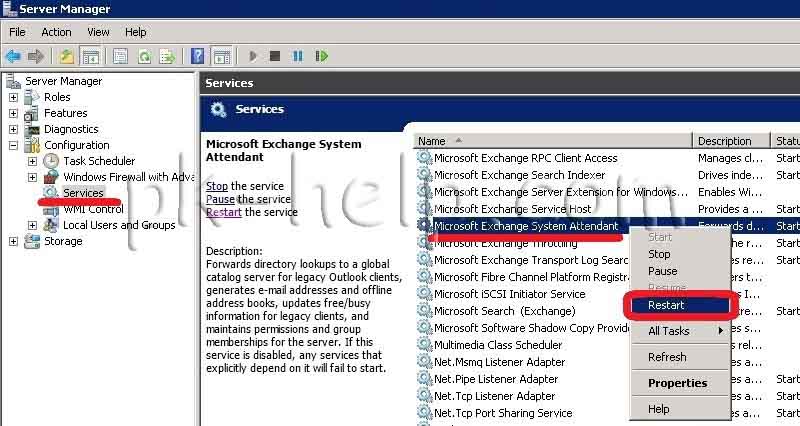The width and height of the screenshot is (800, 426).
Task: Select Server Manager root node
Action: [63, 81]
